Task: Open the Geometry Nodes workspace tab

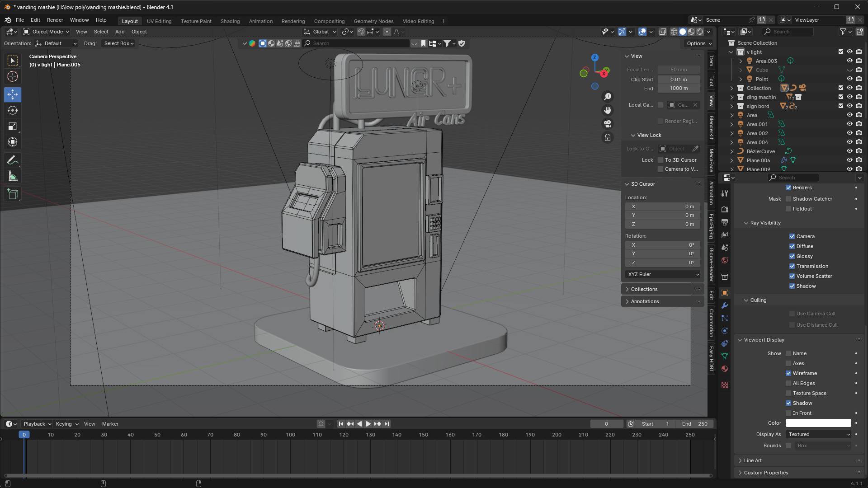Action: pyautogui.click(x=373, y=21)
